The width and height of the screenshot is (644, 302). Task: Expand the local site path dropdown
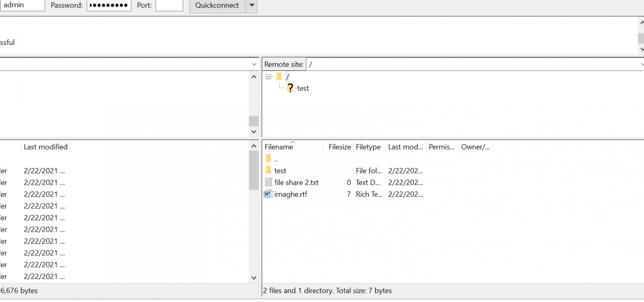pyautogui.click(x=254, y=64)
